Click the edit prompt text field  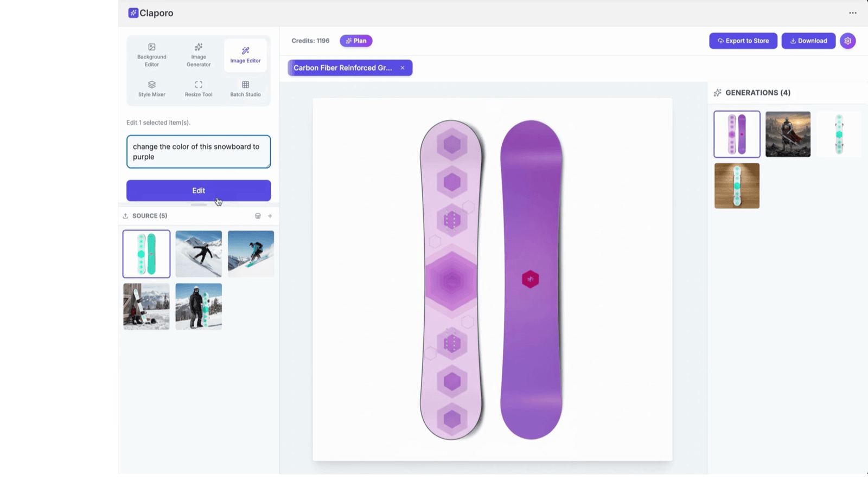(x=198, y=152)
